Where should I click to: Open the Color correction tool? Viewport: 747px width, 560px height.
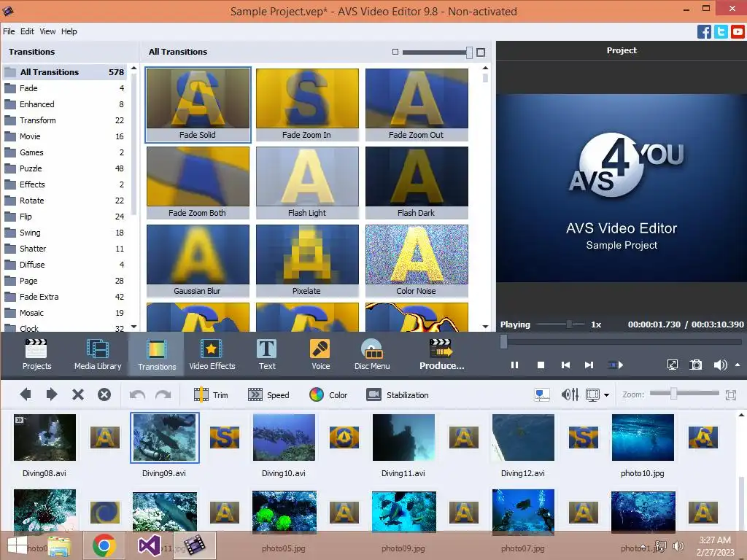328,394
